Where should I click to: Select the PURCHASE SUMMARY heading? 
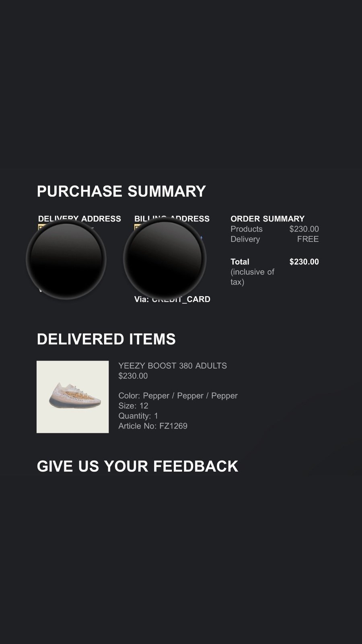point(121,191)
